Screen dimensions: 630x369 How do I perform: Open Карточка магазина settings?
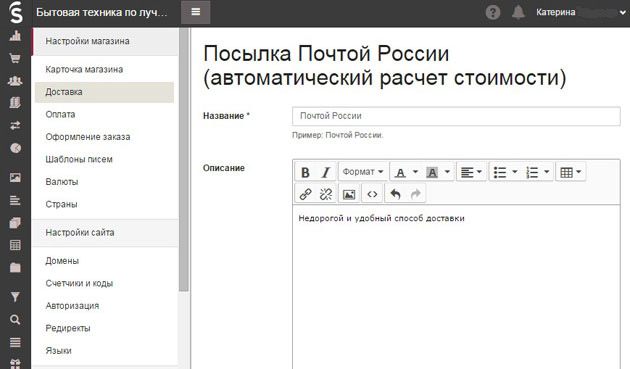[84, 69]
